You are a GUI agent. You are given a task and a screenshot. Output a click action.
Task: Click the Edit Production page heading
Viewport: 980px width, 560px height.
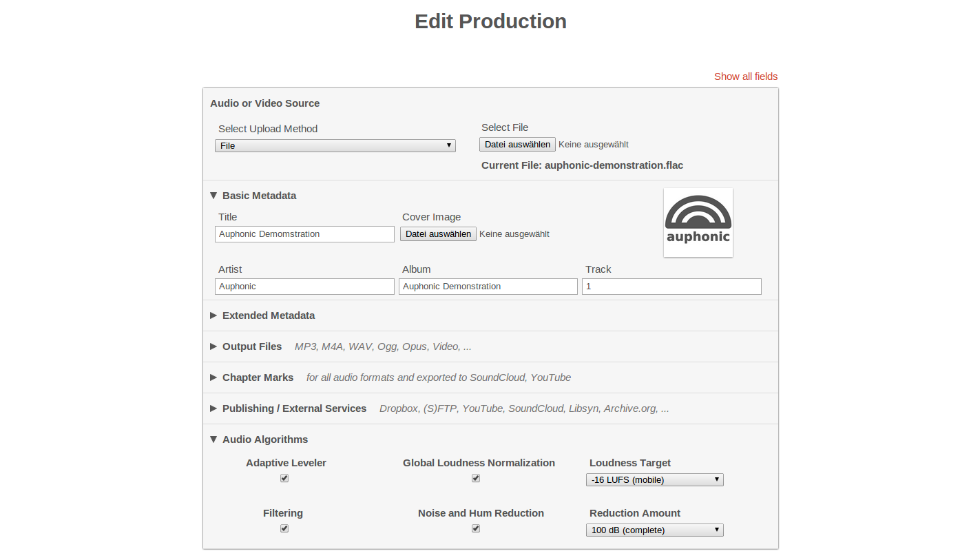pyautogui.click(x=490, y=21)
